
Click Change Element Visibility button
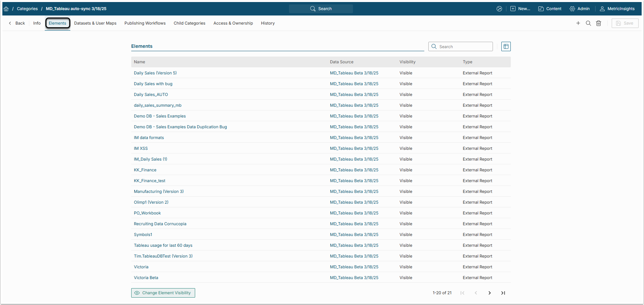(163, 293)
